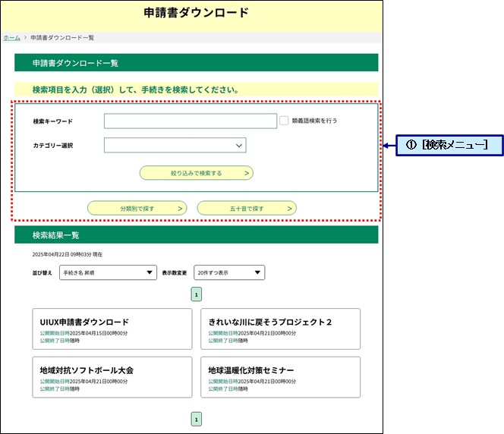Click page 1 button below the results
The image size is (504, 434).
[196, 420]
